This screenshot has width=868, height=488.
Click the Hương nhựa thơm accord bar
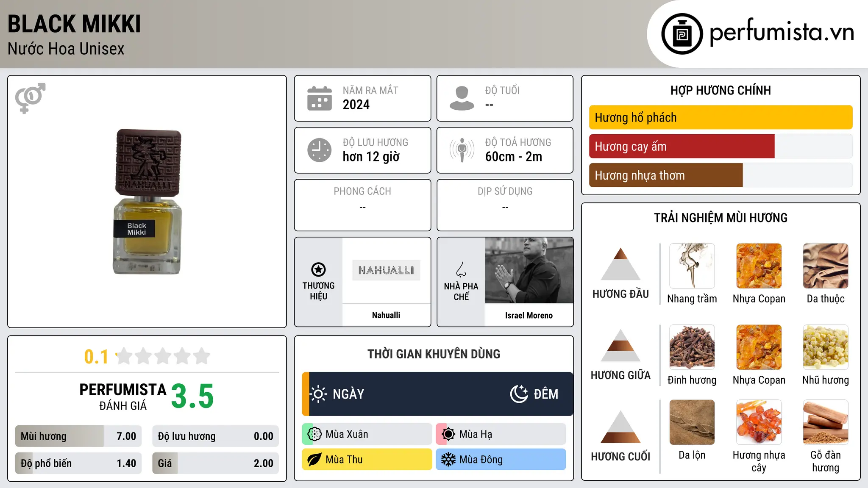tap(721, 175)
